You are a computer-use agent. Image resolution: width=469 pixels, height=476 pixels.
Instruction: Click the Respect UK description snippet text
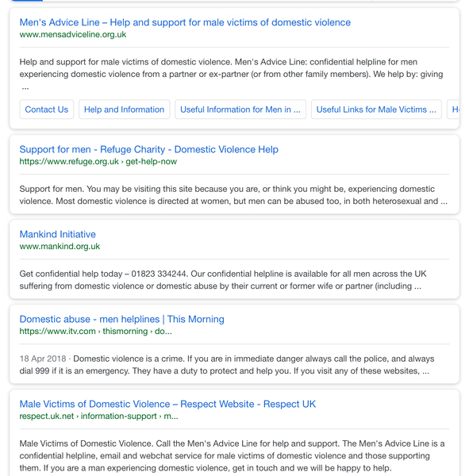click(232, 455)
